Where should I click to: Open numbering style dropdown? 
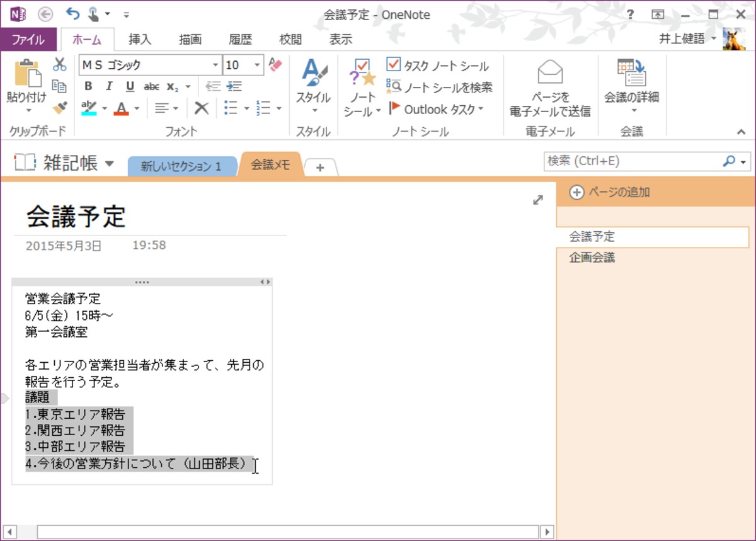pos(278,108)
